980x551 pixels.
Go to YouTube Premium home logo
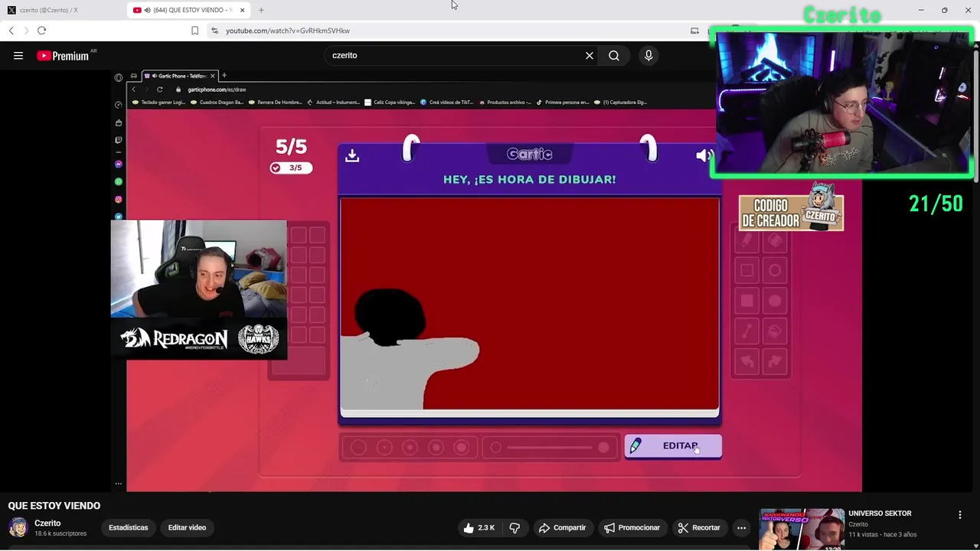click(x=63, y=56)
